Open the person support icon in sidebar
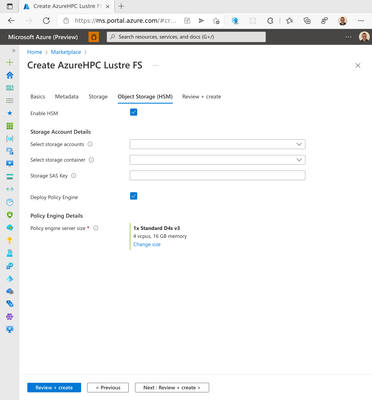The width and height of the screenshot is (372, 400). pyautogui.click(x=10, y=253)
